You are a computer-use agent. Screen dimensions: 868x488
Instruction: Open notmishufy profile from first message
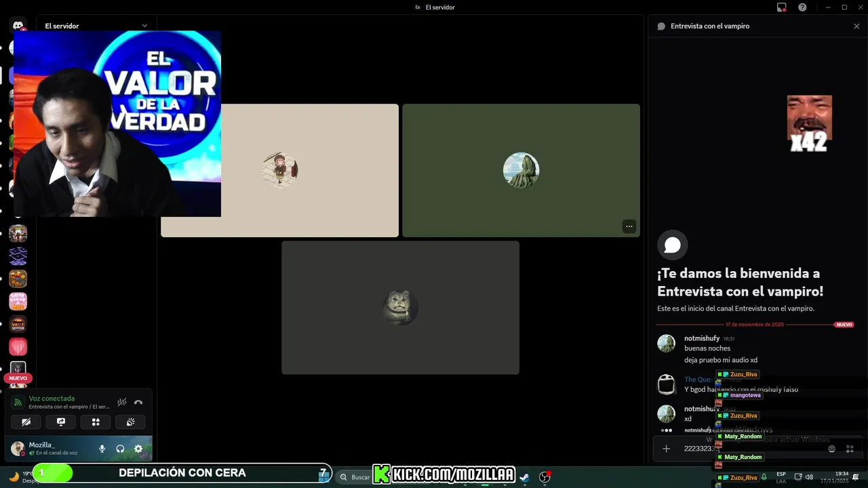(702, 338)
